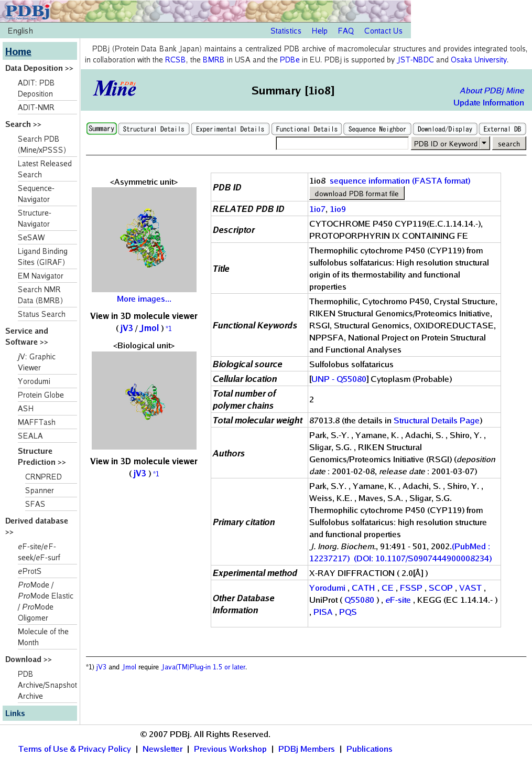Open Terms of Use & Privacy Policy
Screen dimensions: 532x757
coord(74,749)
